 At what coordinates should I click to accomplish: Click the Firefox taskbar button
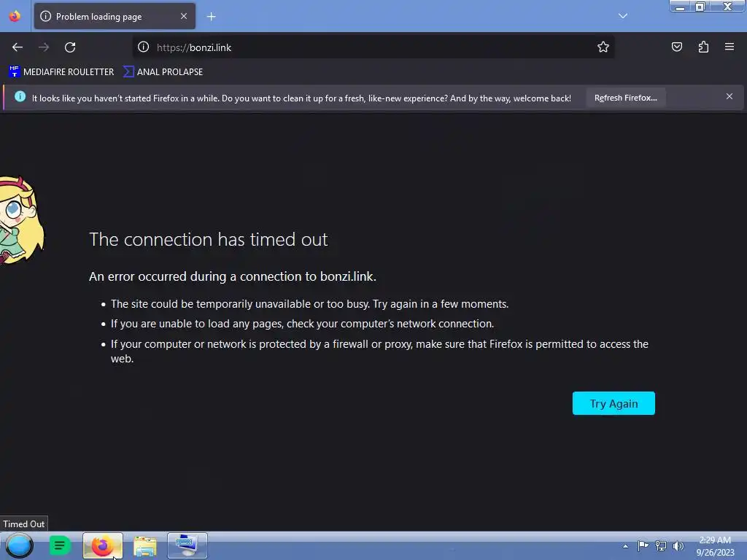tap(102, 545)
